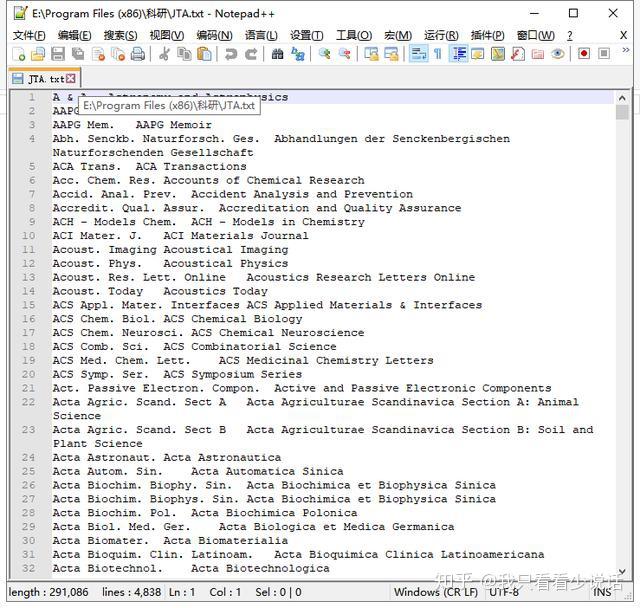The width and height of the screenshot is (640, 608).
Task: Open the 编码(N) menu
Action: [x=214, y=36]
